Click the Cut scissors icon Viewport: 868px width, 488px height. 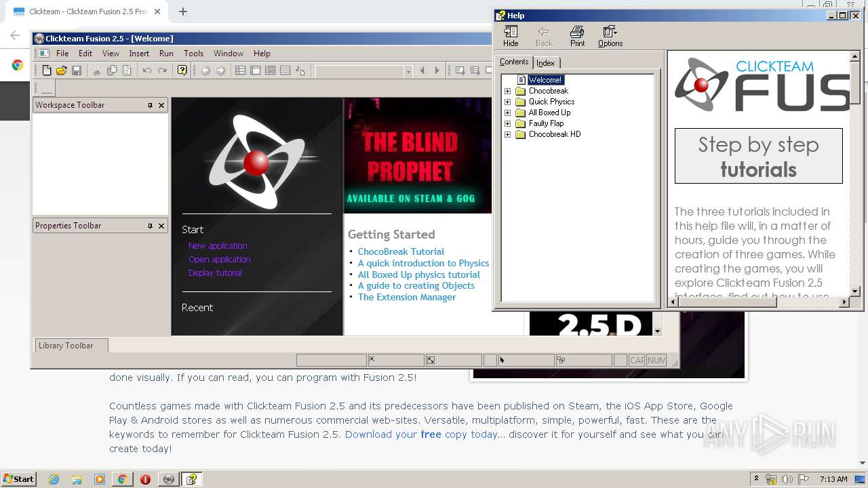point(97,70)
